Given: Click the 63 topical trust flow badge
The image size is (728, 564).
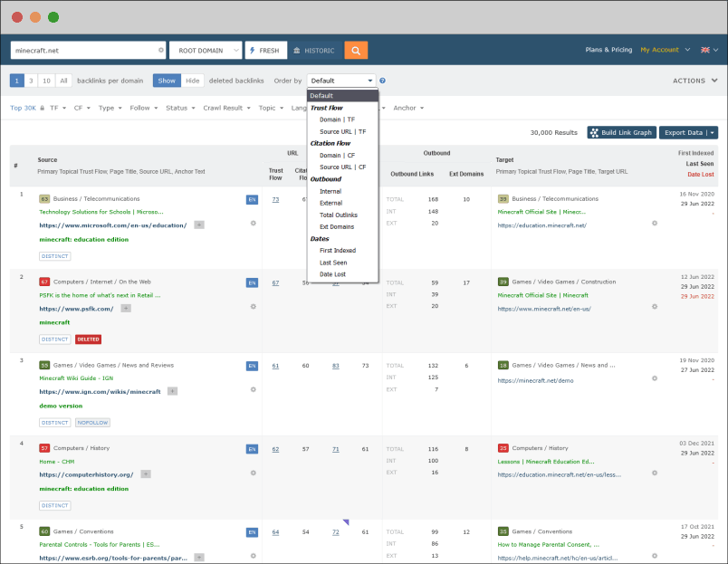Looking at the screenshot, I should click(x=44, y=198).
